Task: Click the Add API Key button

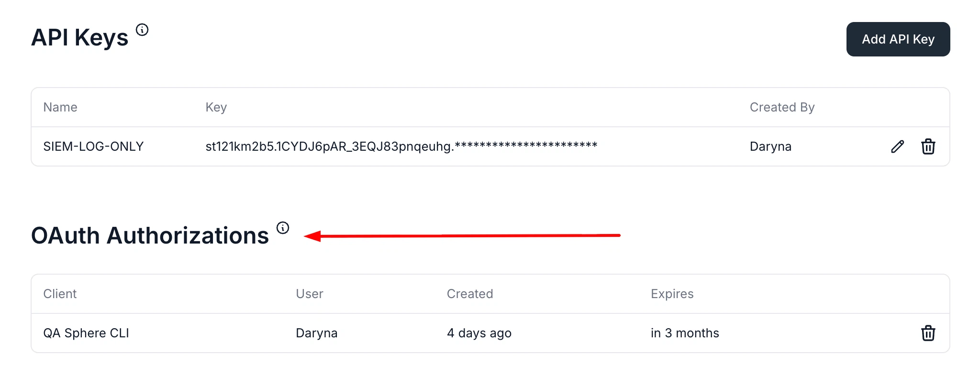Action: point(898,39)
